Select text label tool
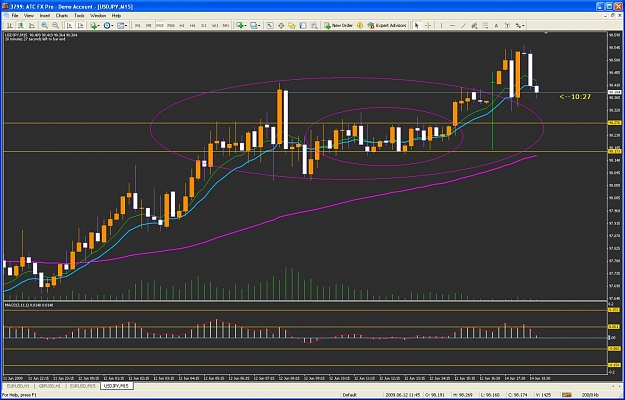The width and height of the screenshot is (625, 400). coord(507,25)
